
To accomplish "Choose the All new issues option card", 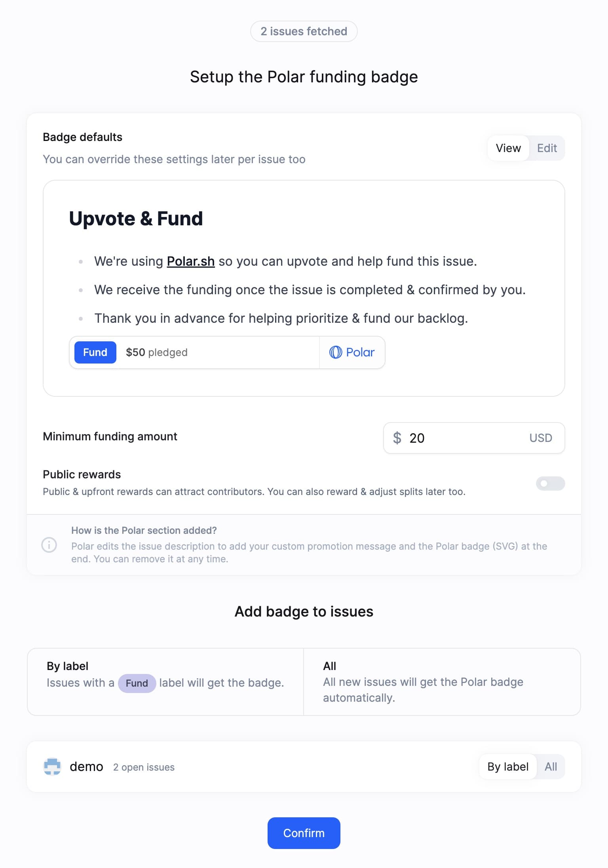I will tap(442, 682).
